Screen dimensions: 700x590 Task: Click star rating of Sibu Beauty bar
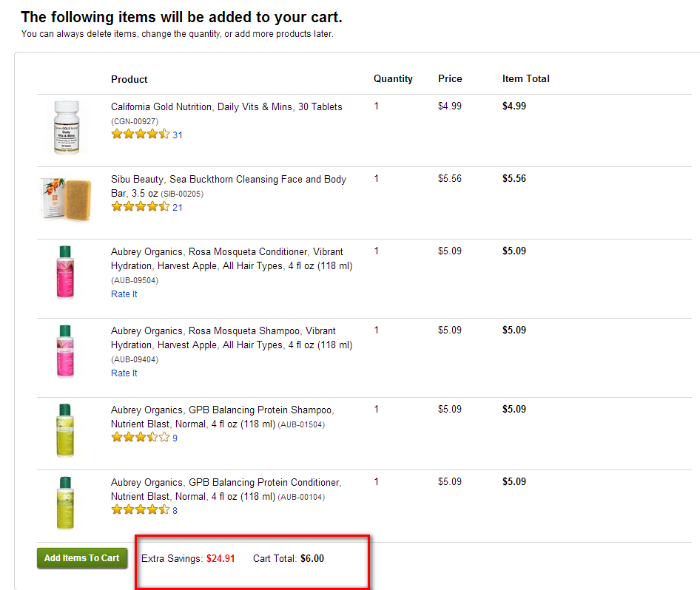point(141,206)
